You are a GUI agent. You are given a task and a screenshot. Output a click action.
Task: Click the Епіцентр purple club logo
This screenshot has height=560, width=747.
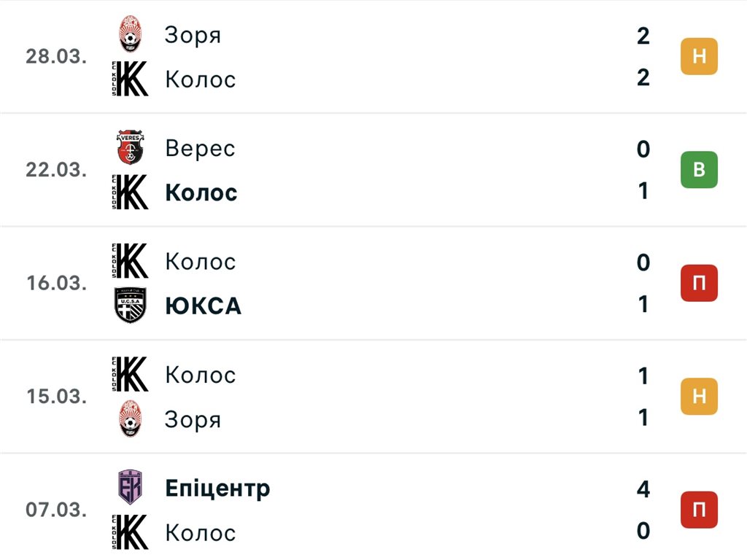coord(131,488)
